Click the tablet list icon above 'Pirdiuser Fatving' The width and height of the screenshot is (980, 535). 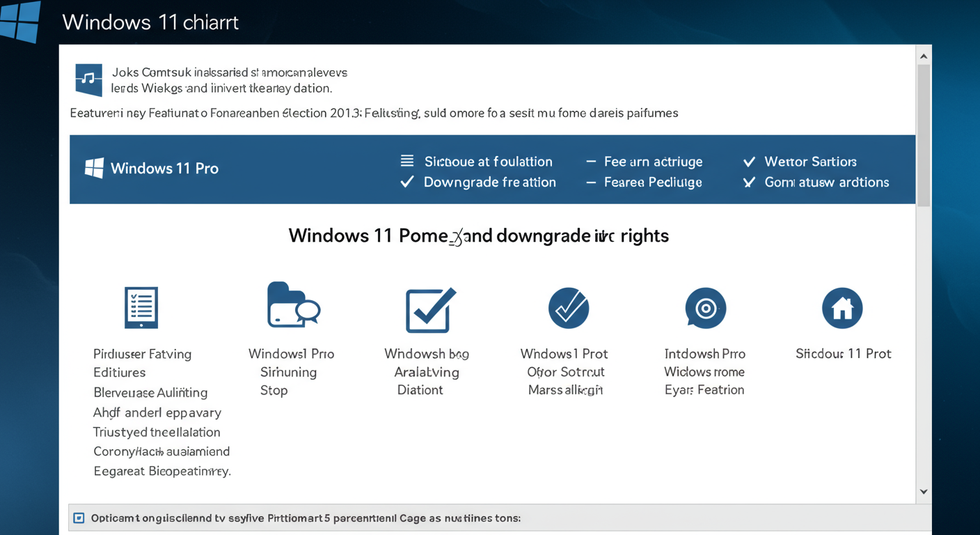[141, 307]
